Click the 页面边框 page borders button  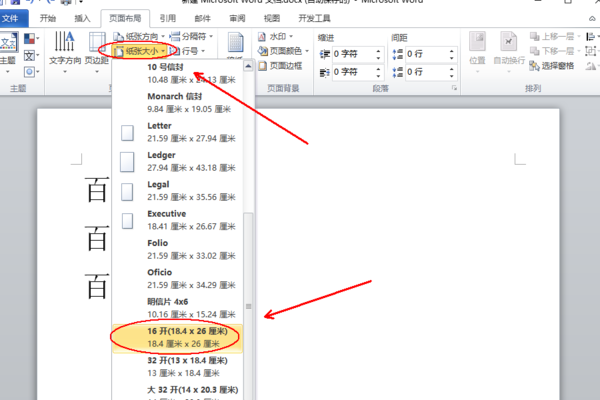[x=280, y=66]
